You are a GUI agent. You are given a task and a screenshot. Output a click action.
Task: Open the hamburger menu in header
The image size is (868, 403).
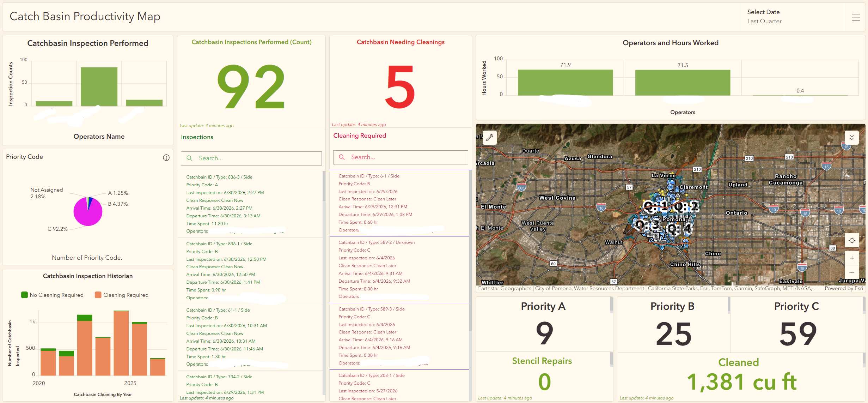(x=856, y=17)
